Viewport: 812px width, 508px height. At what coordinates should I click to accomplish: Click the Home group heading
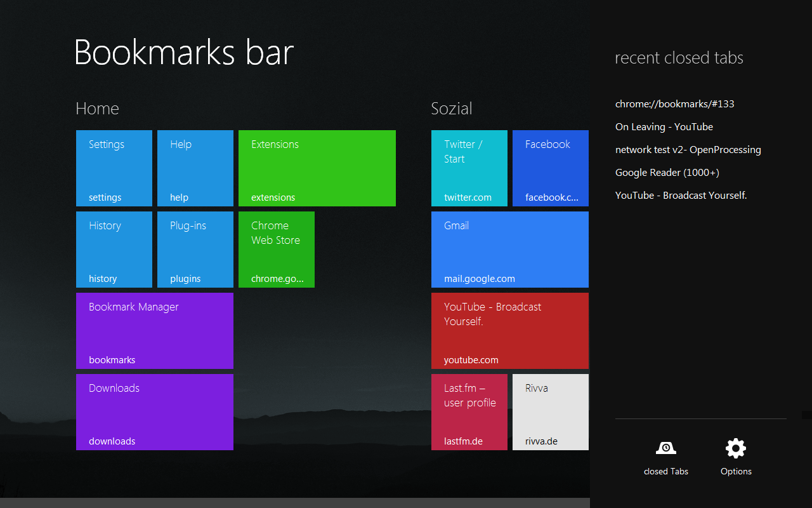click(x=97, y=109)
